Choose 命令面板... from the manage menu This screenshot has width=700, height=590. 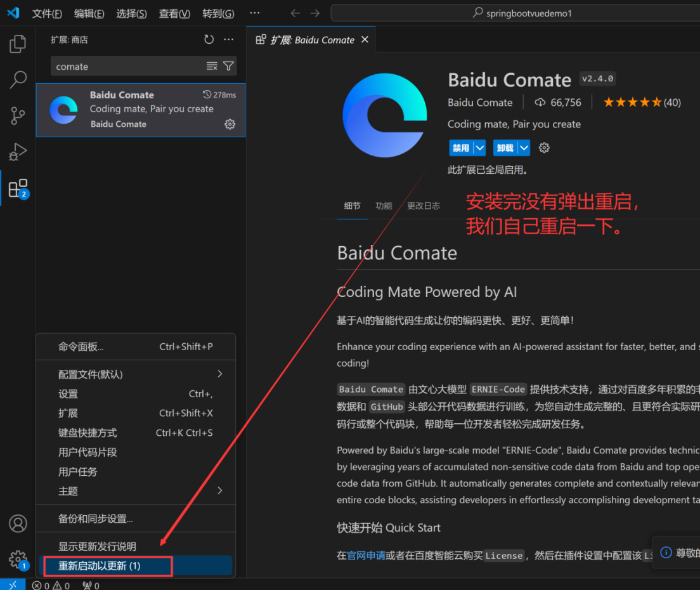pos(136,346)
